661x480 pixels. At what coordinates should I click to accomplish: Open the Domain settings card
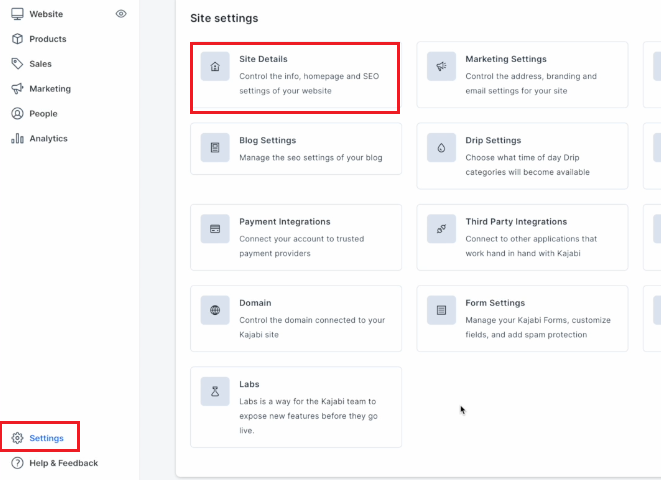click(296, 319)
